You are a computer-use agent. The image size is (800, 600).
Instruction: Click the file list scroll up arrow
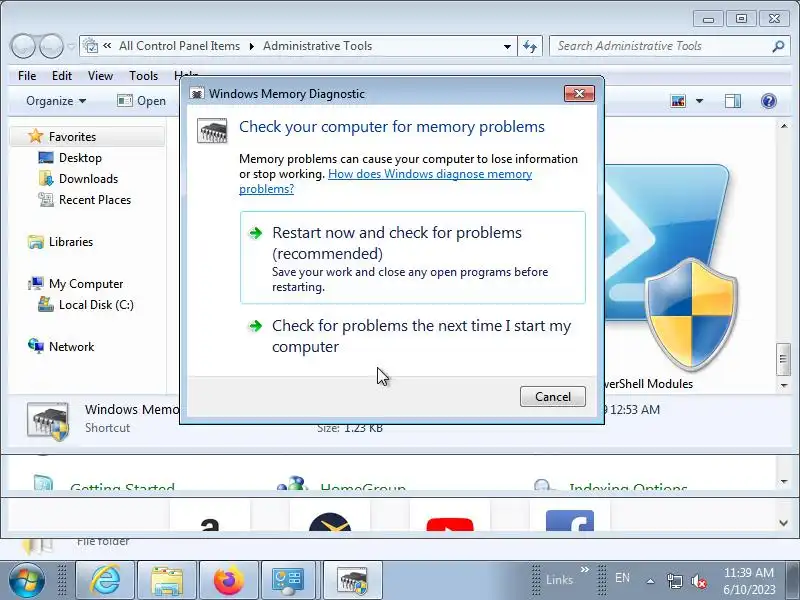click(x=784, y=126)
